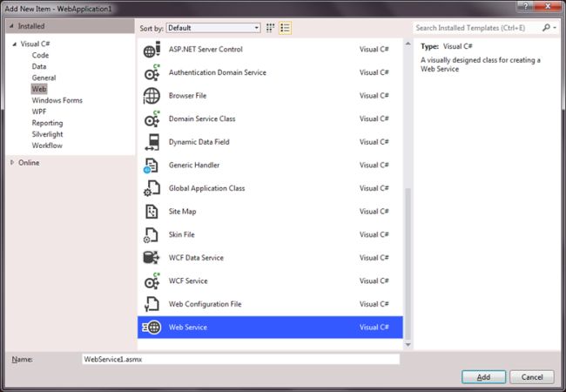Select the Skin File template name

pyautogui.click(x=182, y=234)
